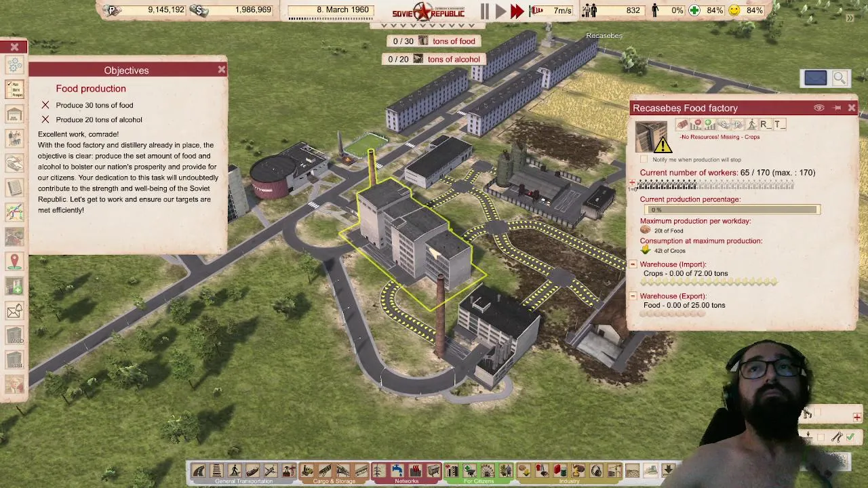Open the power lines network icon
The image size is (868, 488).
point(379,470)
